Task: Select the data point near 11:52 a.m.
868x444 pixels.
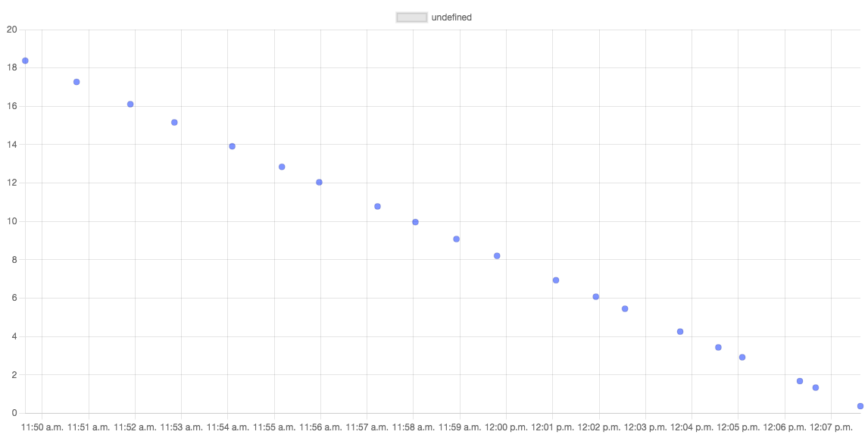Action: coord(130,104)
